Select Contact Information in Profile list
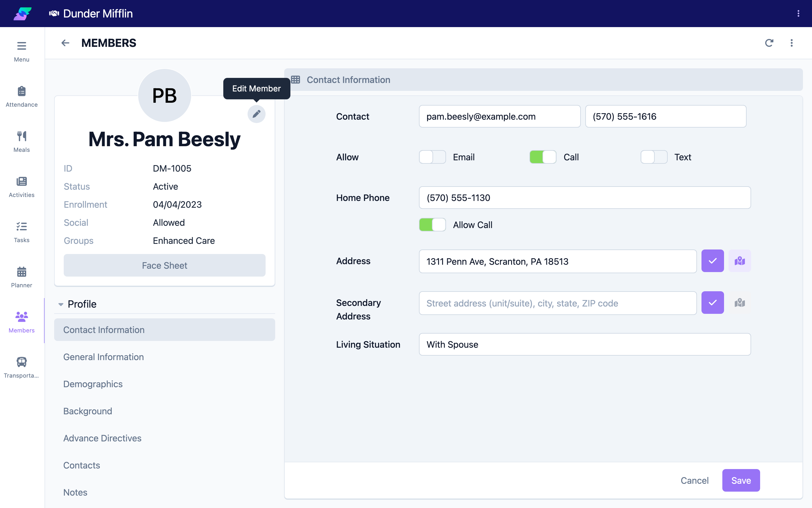This screenshot has width=812, height=508. coord(164,330)
